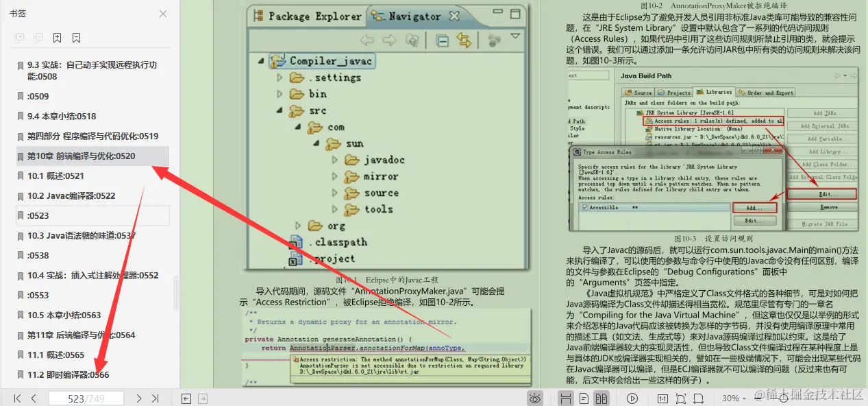
Task: Set zoom to actual size 1:1
Action: pyautogui.click(x=662, y=398)
